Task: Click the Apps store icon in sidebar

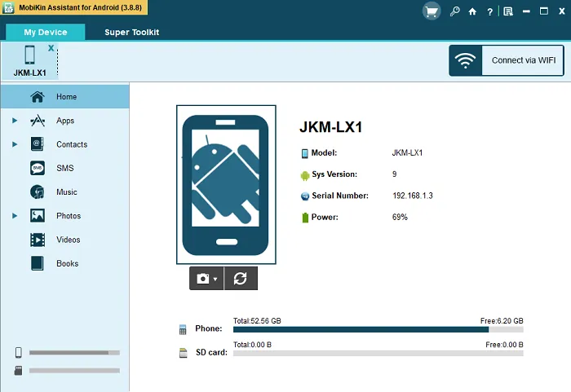Action: 38,121
